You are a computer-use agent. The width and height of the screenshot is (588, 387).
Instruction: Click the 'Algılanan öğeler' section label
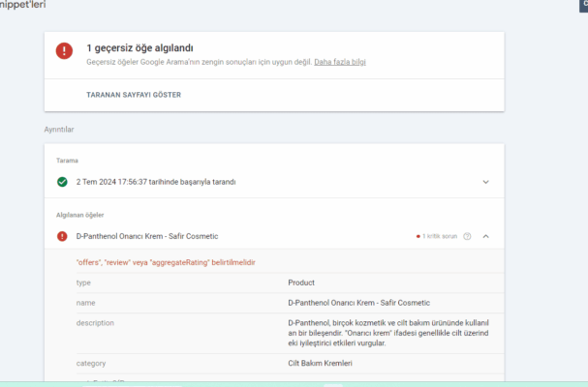78,215
